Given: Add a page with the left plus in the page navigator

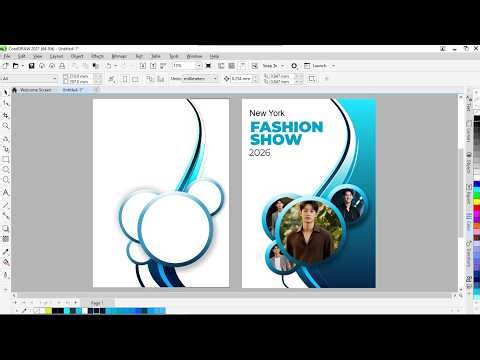Looking at the screenshot, I should [15, 303].
